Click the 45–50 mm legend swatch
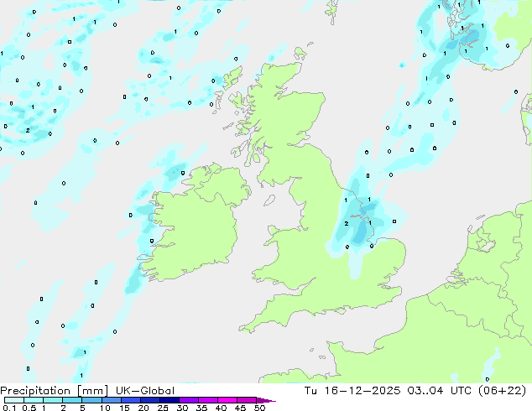Viewport: 532px width, 411px height. (247, 400)
